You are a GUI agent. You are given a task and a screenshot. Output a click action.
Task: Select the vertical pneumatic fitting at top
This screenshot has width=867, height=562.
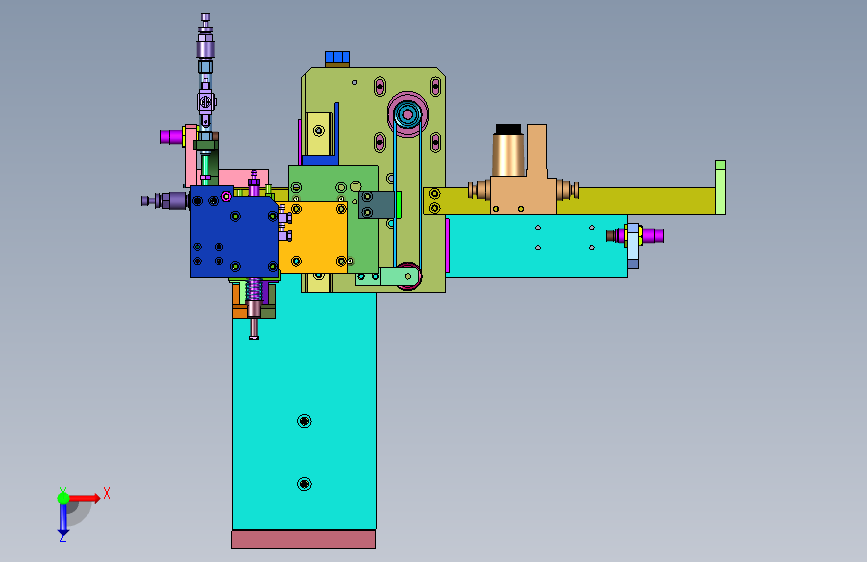(205, 44)
